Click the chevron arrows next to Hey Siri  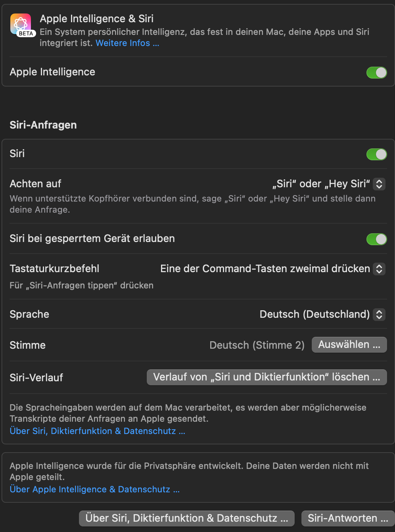[x=379, y=184]
